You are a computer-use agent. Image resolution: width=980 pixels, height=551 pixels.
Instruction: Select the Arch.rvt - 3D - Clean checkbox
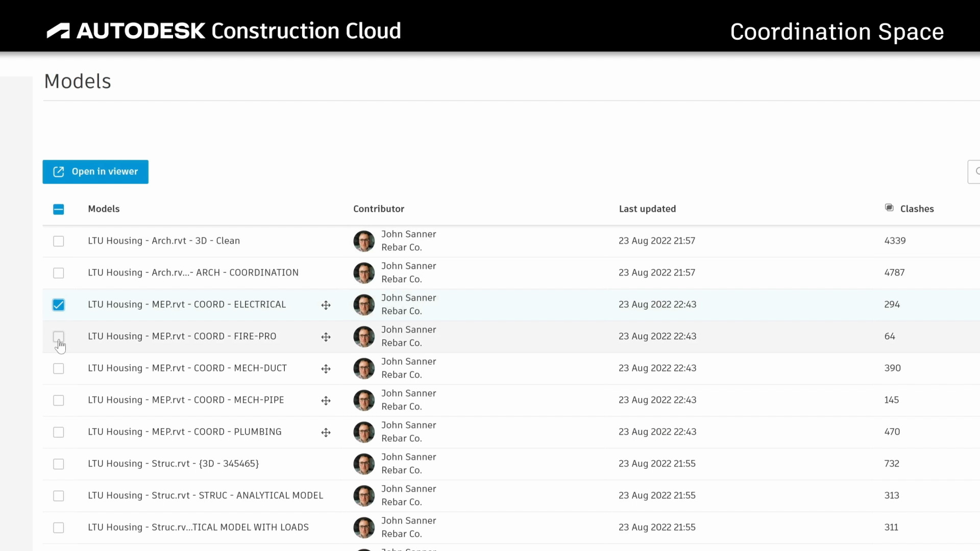[x=59, y=241]
